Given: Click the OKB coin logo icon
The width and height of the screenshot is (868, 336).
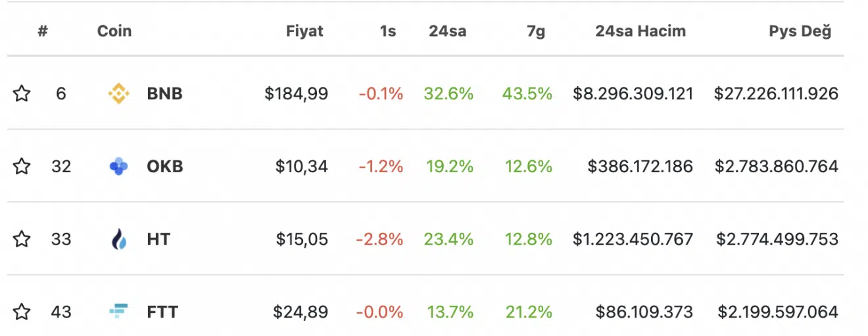Looking at the screenshot, I should tap(119, 166).
